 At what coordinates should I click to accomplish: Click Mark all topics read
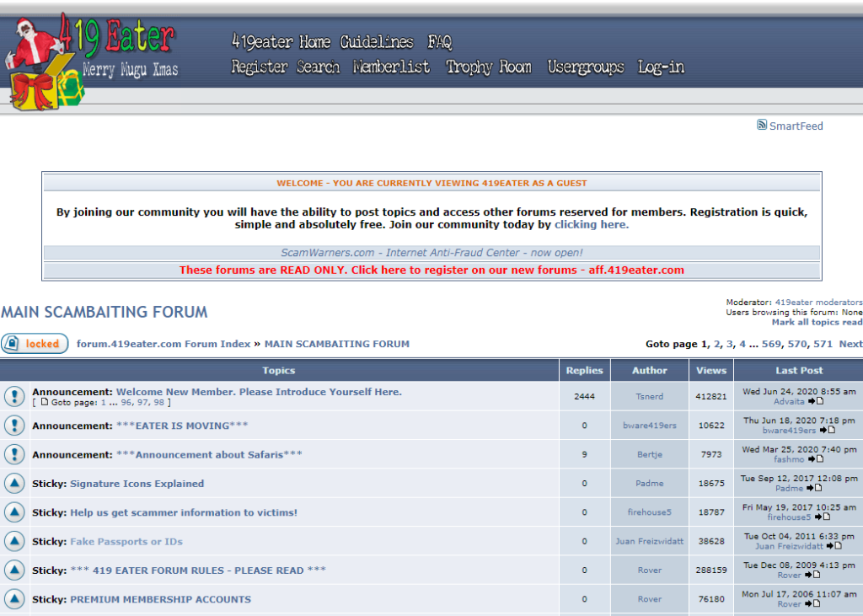(x=817, y=323)
